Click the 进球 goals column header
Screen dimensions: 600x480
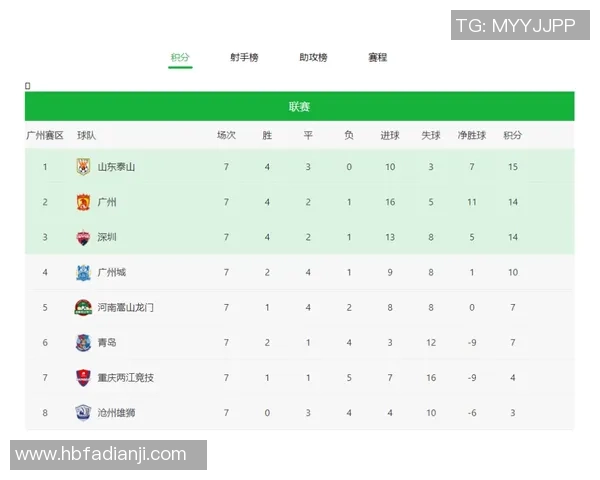pyautogui.click(x=390, y=135)
